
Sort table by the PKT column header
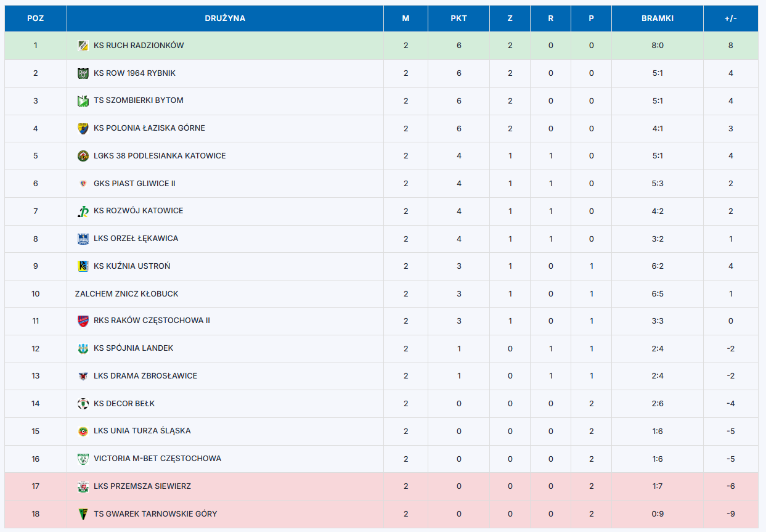[458, 18]
